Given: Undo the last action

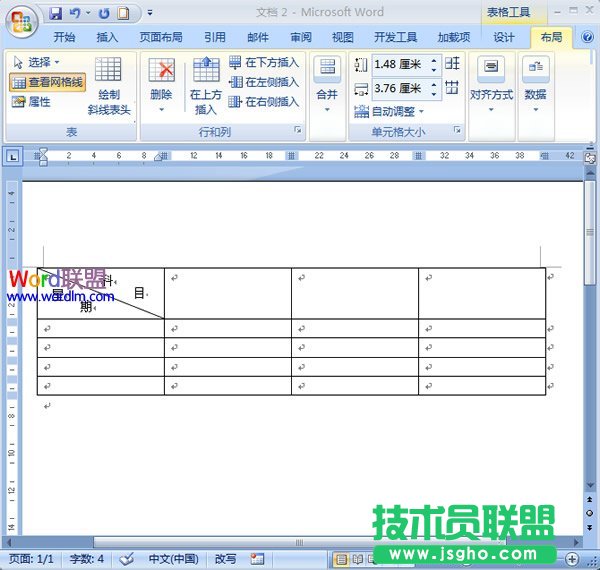Looking at the screenshot, I should click(75, 13).
